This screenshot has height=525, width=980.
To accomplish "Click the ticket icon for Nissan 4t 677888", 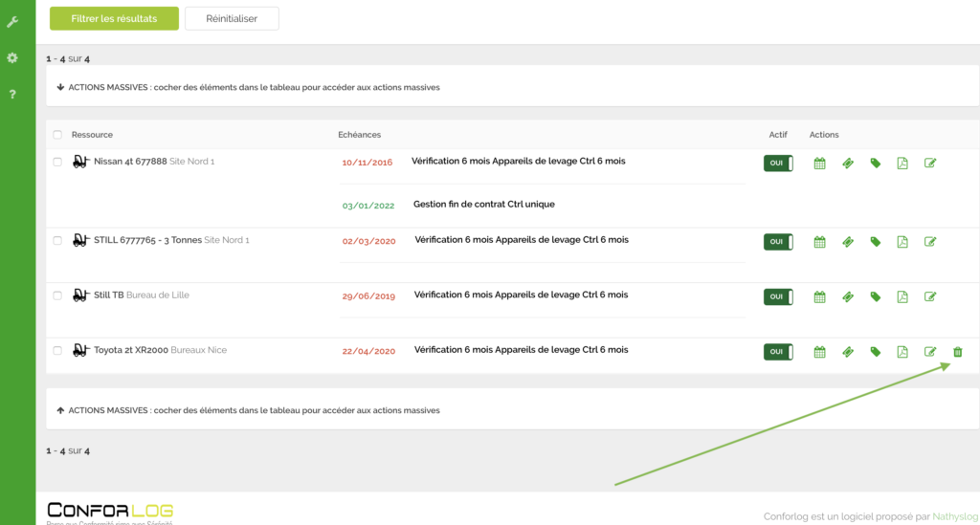I will pyautogui.click(x=847, y=164).
